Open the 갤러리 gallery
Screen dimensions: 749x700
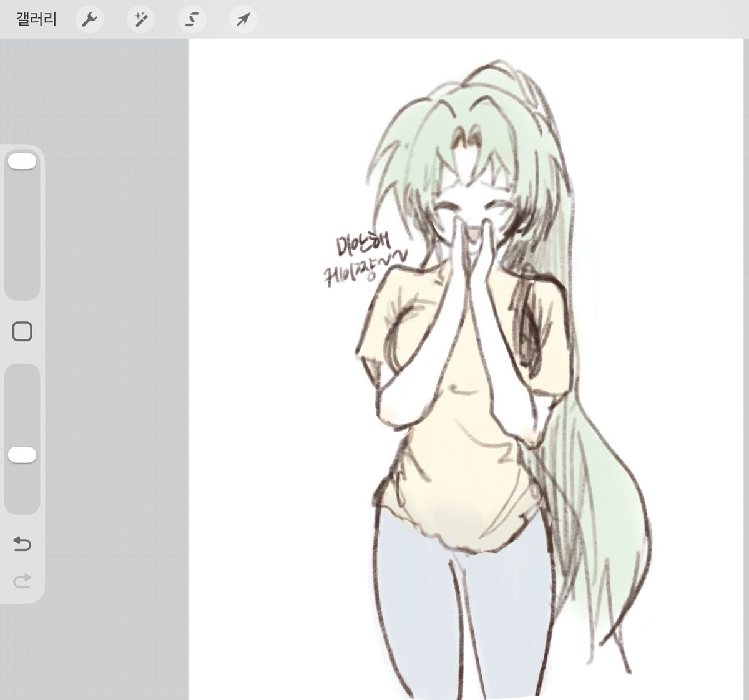coord(36,20)
